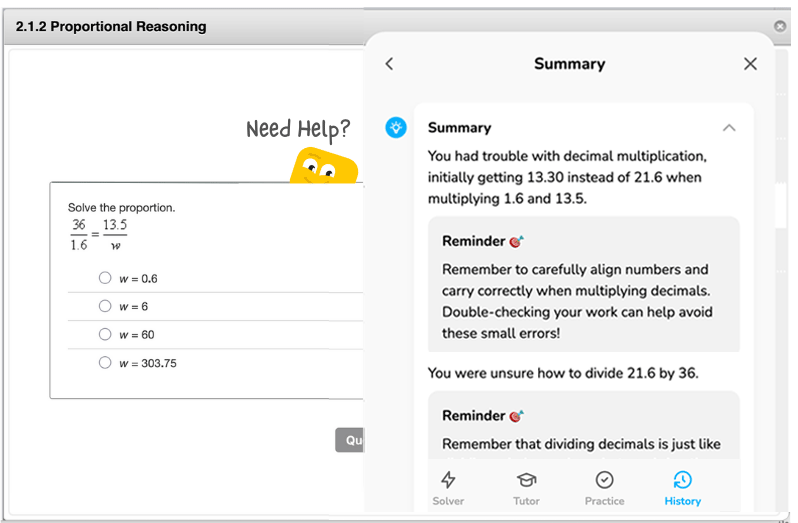
Task: Switch to the Practice tab
Action: [604, 488]
